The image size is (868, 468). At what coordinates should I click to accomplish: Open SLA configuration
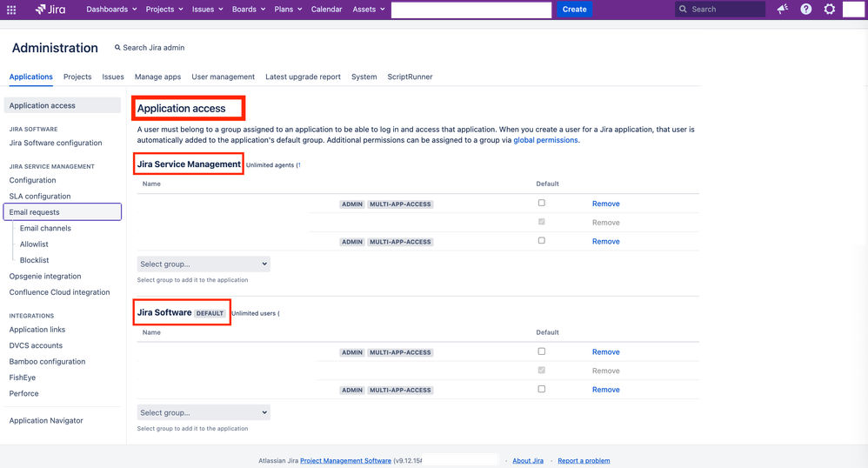pyautogui.click(x=40, y=196)
